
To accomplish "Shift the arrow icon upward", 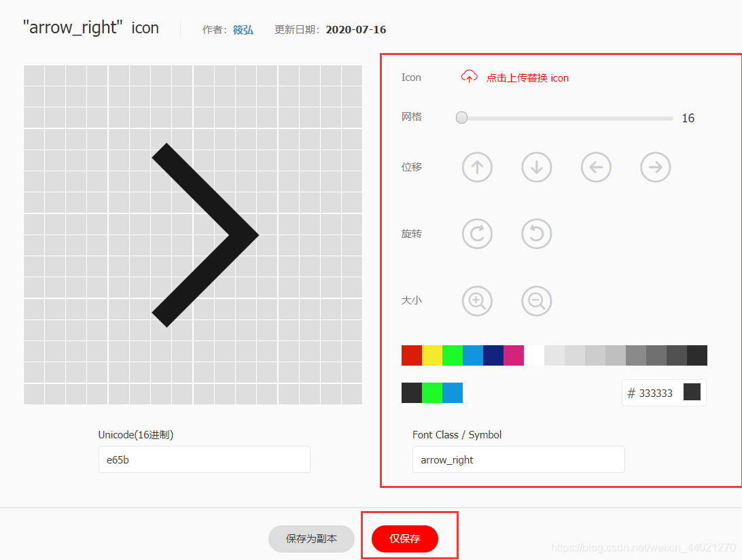I will (477, 167).
